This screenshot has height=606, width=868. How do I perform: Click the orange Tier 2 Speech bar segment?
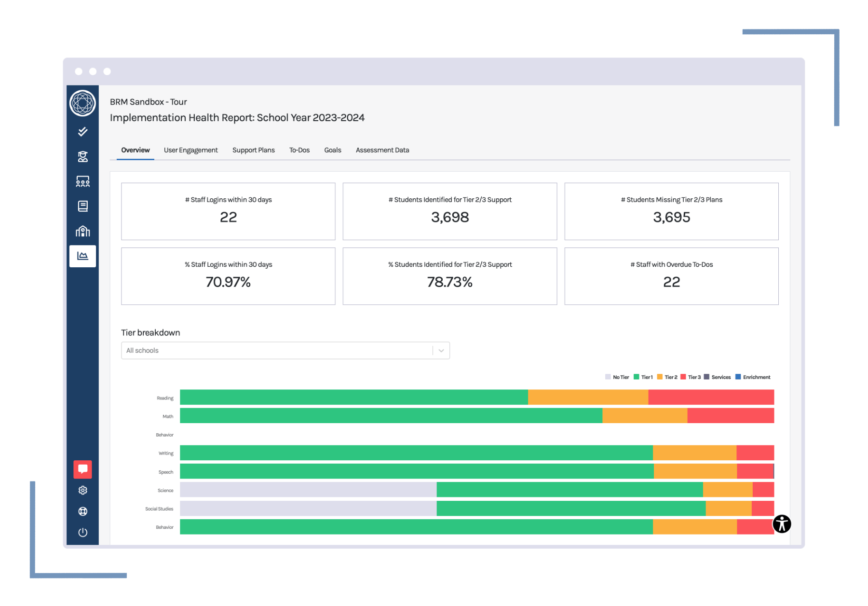695,471
